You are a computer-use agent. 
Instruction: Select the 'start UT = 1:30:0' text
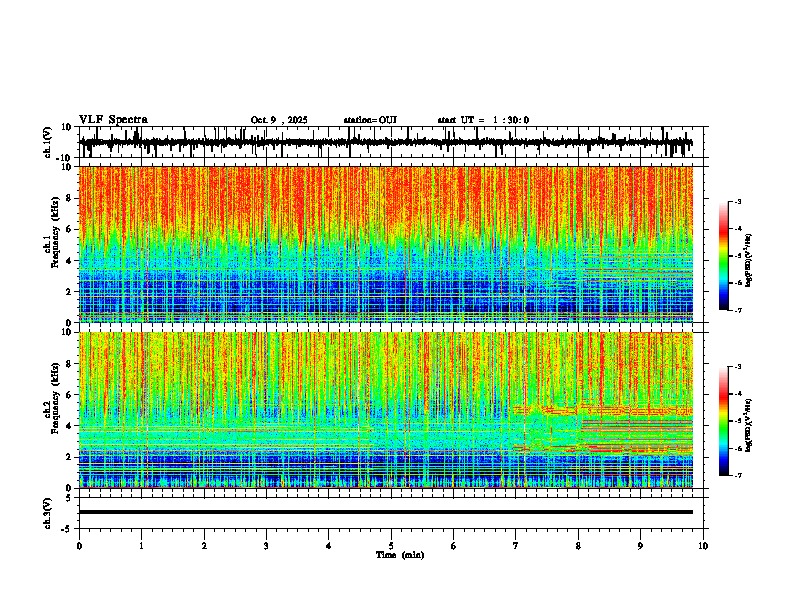[x=483, y=120]
